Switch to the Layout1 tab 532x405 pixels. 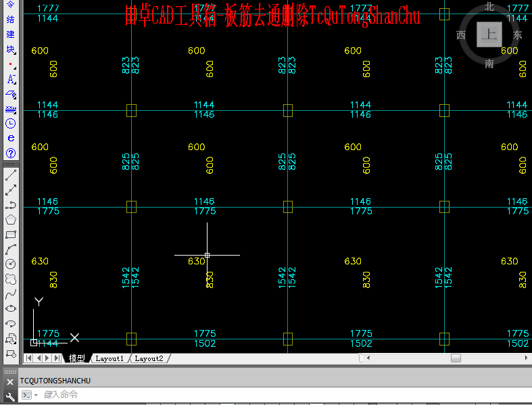[x=110, y=358]
